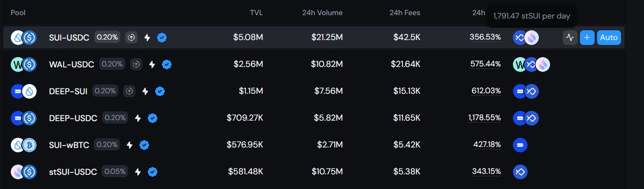
Task: Add liquidity with the plus button
Action: pyautogui.click(x=587, y=38)
